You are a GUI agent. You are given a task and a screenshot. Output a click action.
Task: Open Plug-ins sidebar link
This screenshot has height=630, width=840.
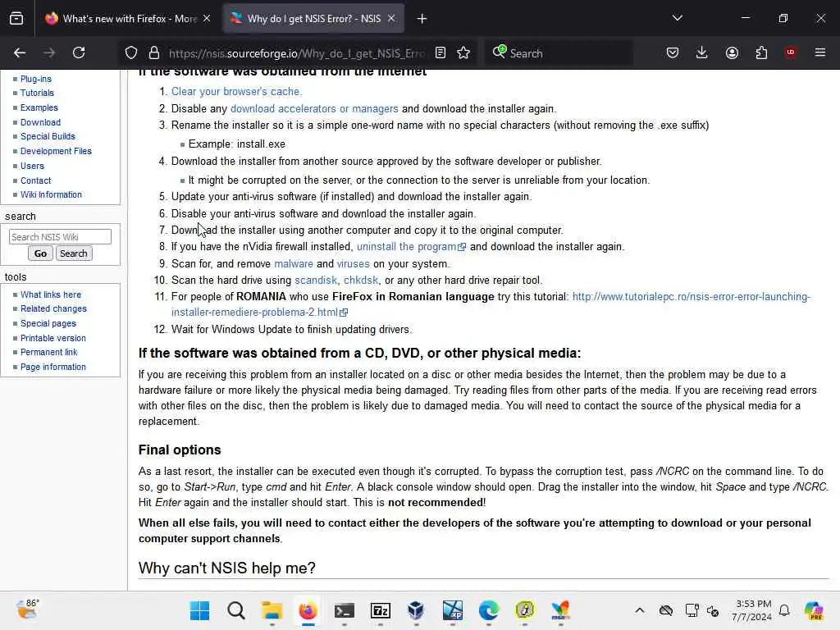(36, 79)
